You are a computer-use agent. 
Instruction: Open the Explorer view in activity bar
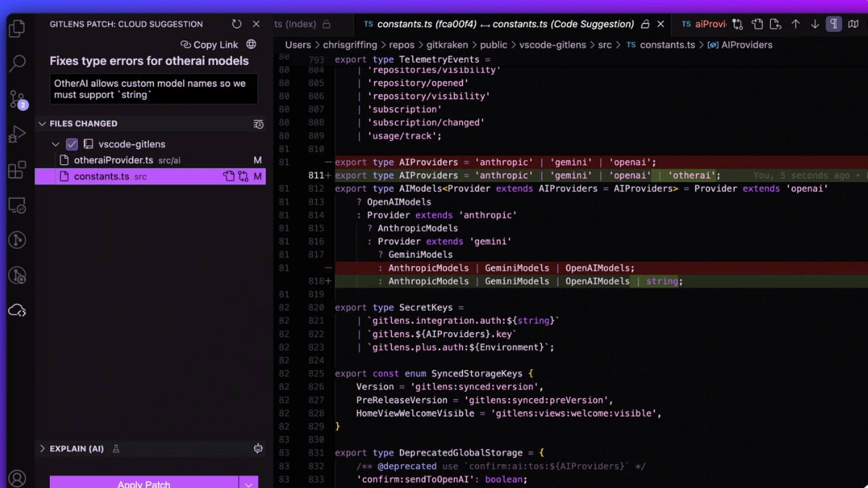(17, 28)
